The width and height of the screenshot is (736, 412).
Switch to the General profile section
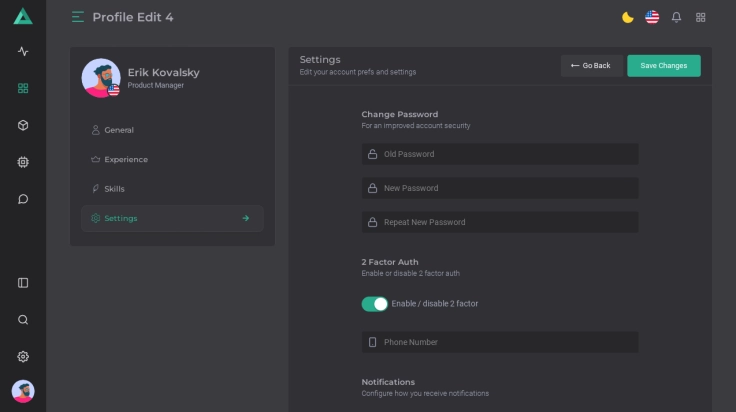[x=118, y=130]
